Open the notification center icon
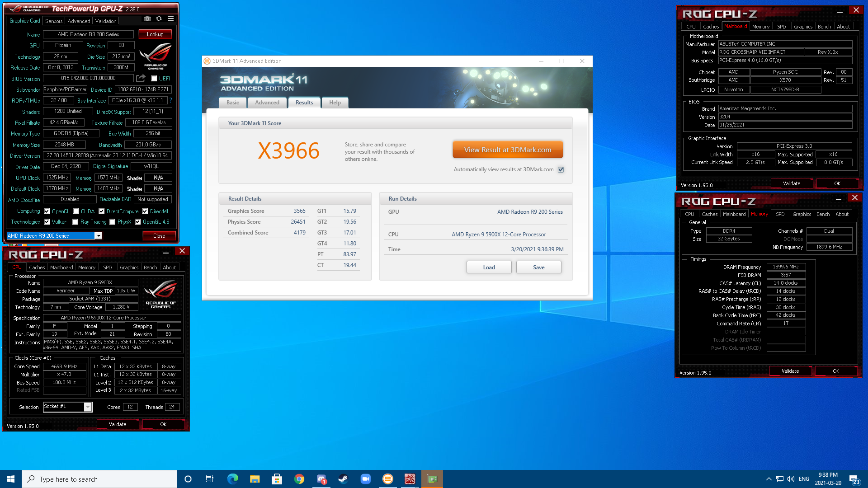The height and width of the screenshot is (488, 868). click(x=854, y=479)
